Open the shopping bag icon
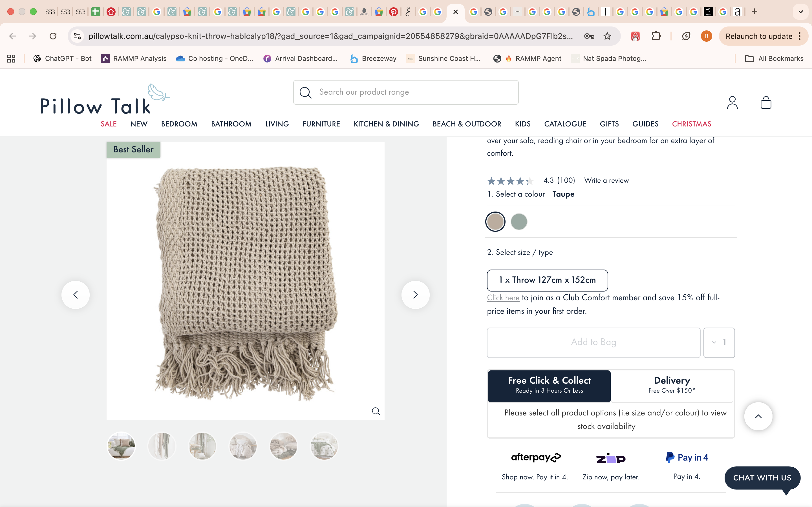The image size is (812, 507). click(766, 103)
